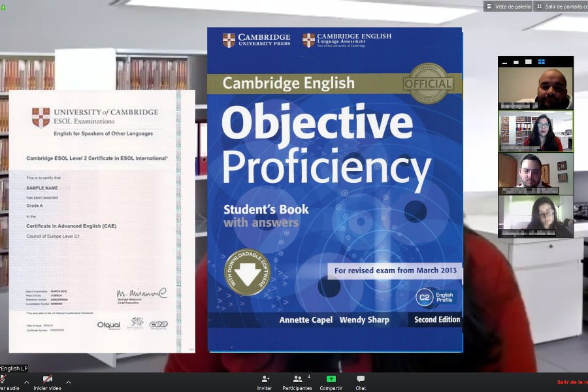The height and width of the screenshot is (392, 588).
Task: Select the bottom woman's video thumbnail
Action: coord(536,216)
